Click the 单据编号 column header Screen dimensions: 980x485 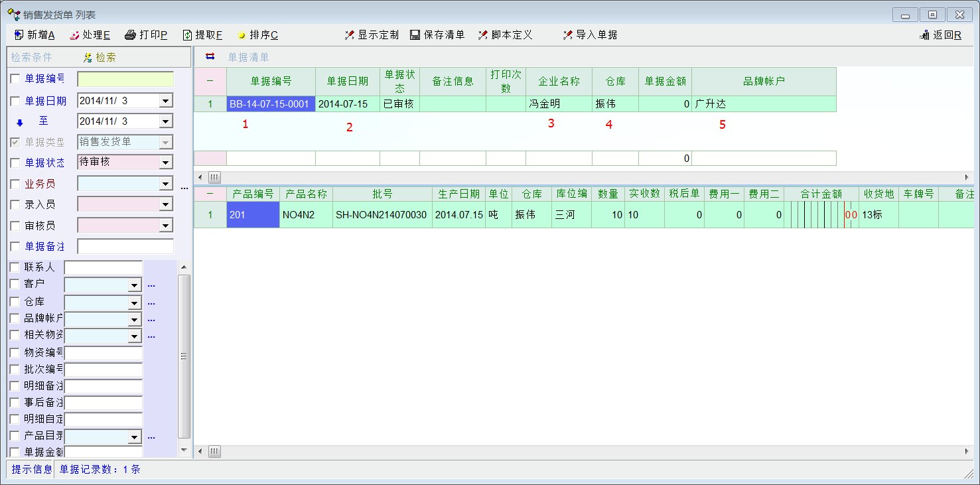pos(271,82)
